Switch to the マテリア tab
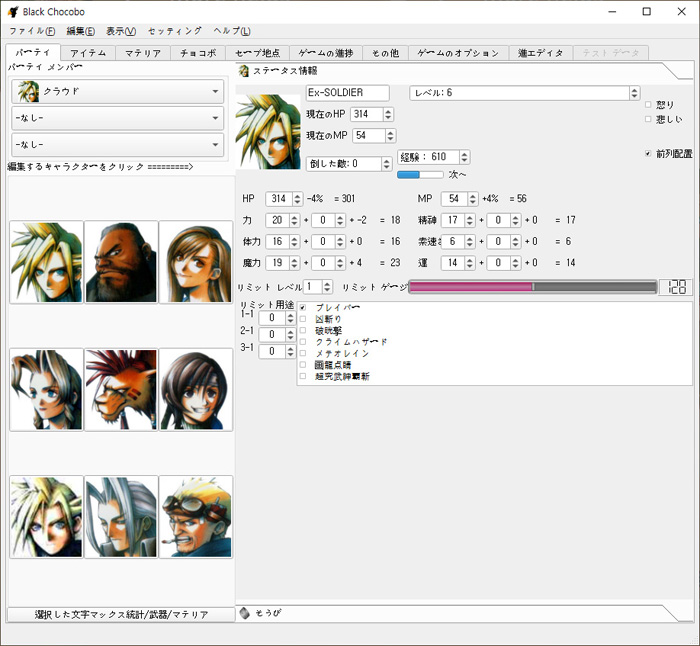The image size is (700, 646). point(143,53)
